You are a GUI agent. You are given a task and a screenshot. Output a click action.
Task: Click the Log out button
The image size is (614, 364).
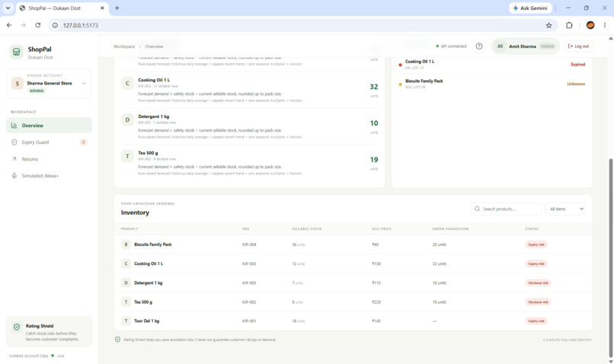pos(578,46)
